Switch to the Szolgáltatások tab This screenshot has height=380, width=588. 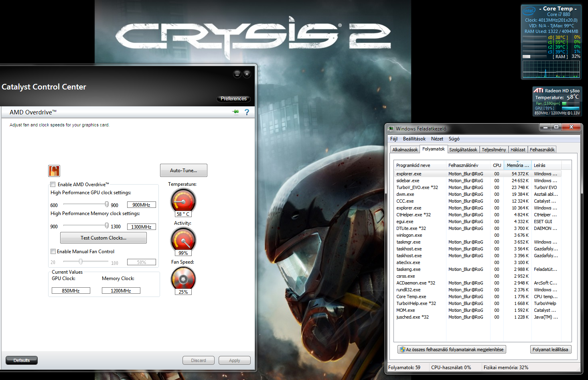pyautogui.click(x=463, y=150)
